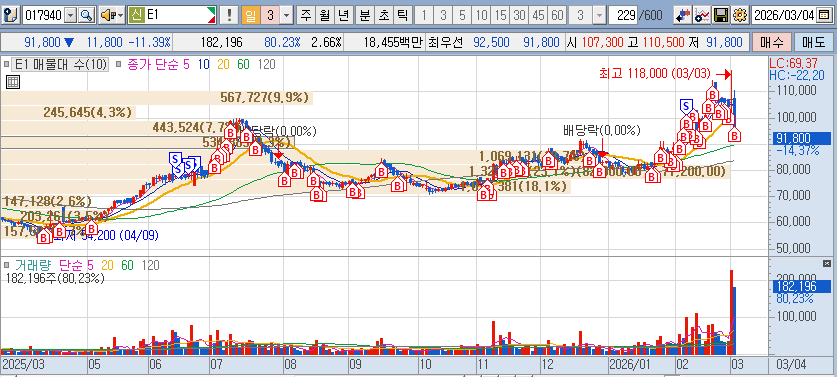837x377 pixels.
Task: Click the 18,455백만 trading value text
Action: 393,42
